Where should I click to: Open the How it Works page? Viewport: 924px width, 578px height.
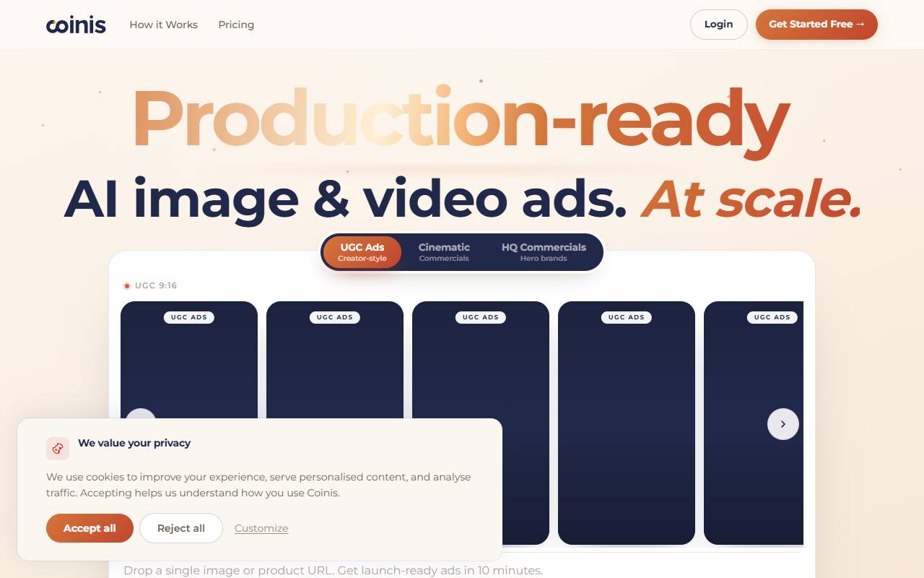(x=164, y=25)
